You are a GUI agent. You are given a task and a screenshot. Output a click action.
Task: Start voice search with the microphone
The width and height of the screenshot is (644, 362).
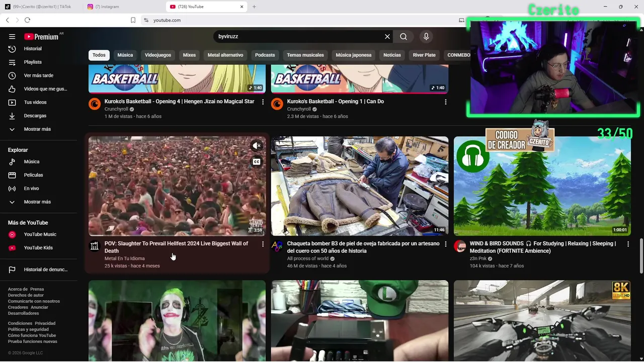[426, 37]
